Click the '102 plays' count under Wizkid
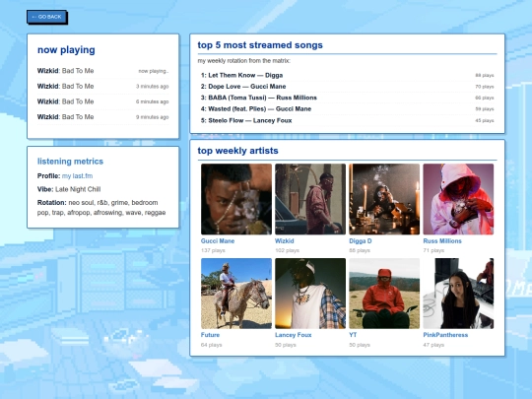532x399 pixels. (287, 250)
